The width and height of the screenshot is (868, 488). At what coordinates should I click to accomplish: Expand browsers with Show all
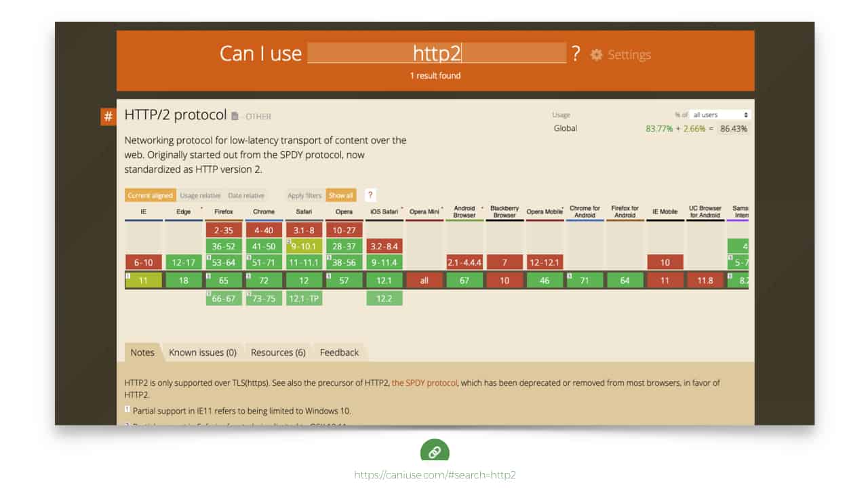click(x=341, y=195)
